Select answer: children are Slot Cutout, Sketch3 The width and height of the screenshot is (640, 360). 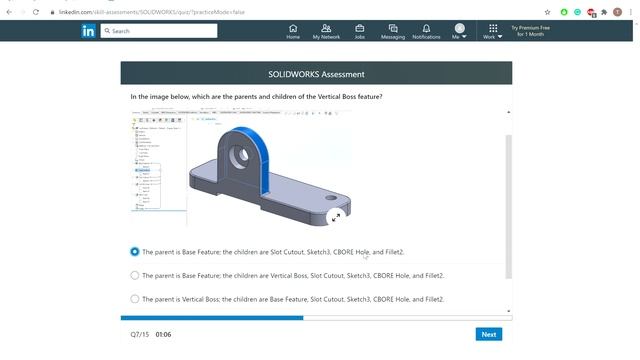point(135,252)
